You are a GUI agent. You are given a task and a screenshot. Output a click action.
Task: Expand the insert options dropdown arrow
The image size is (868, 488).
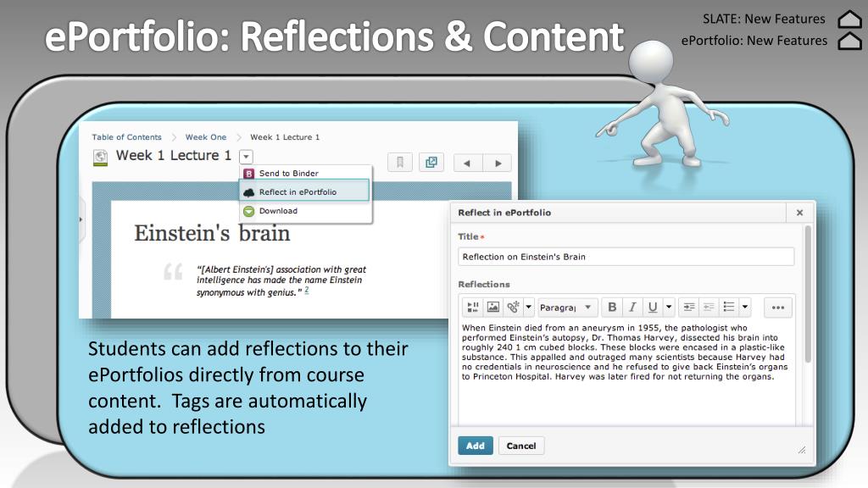pyautogui.click(x=529, y=307)
